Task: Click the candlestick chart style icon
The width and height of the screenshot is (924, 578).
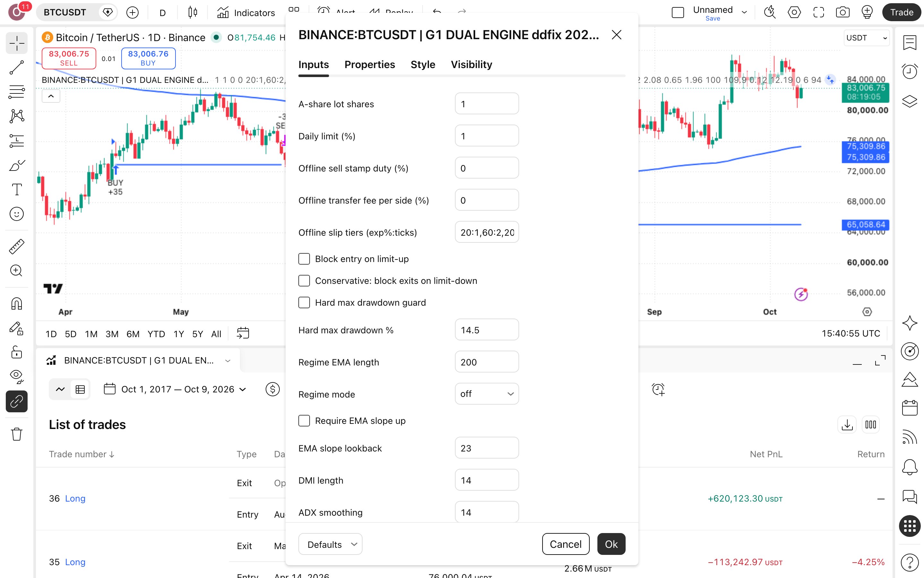Action: click(x=193, y=13)
